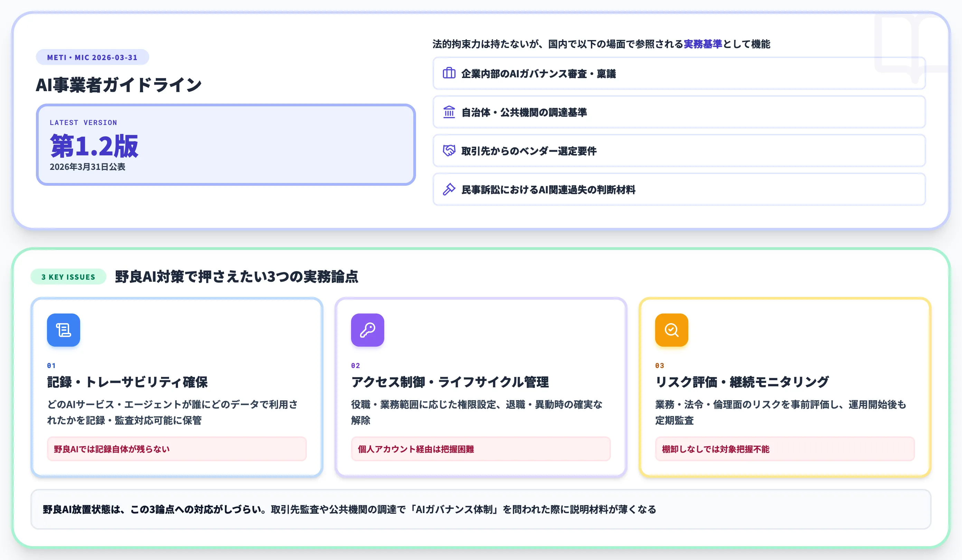Click the 第1.2版 latest version heading
The height and width of the screenshot is (560, 962).
(94, 146)
